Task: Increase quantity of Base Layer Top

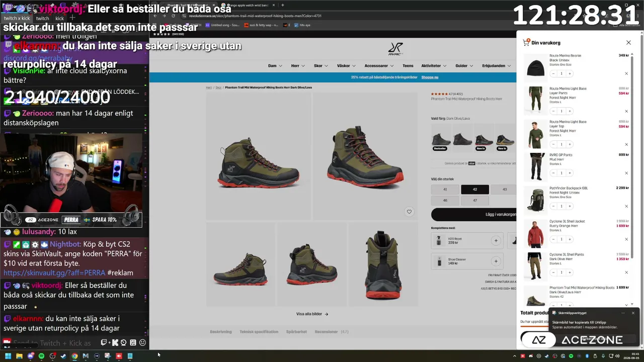Action: (x=570, y=144)
